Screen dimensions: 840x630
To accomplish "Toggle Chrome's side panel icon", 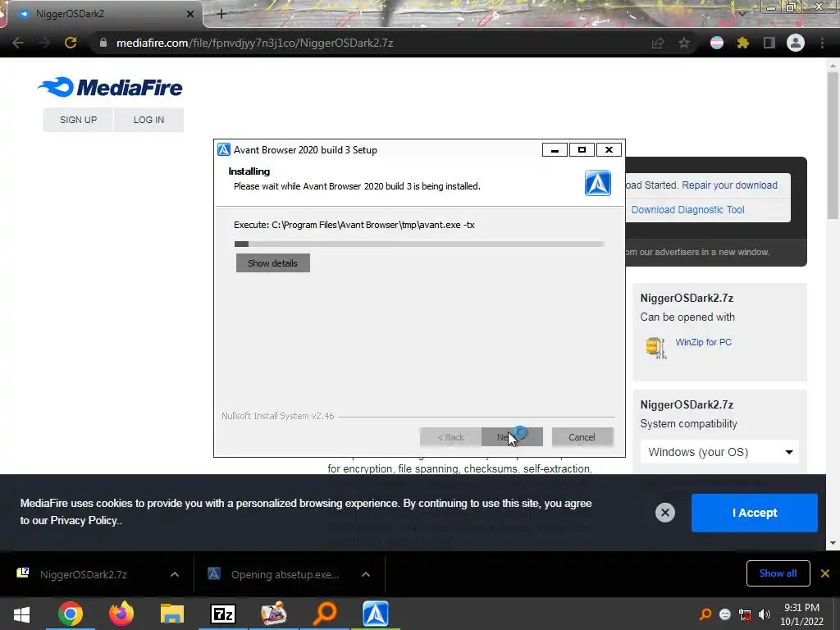I will [769, 43].
